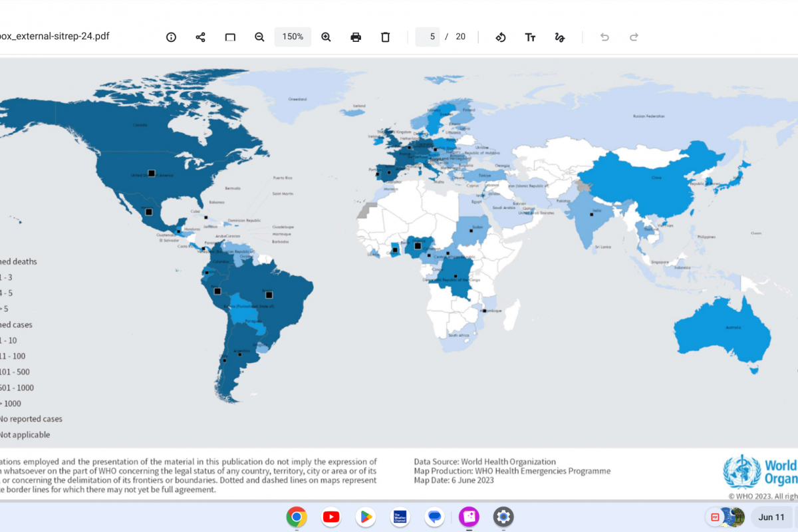Click the share icon in toolbar
Viewport: 798px width, 532px height.
200,37
